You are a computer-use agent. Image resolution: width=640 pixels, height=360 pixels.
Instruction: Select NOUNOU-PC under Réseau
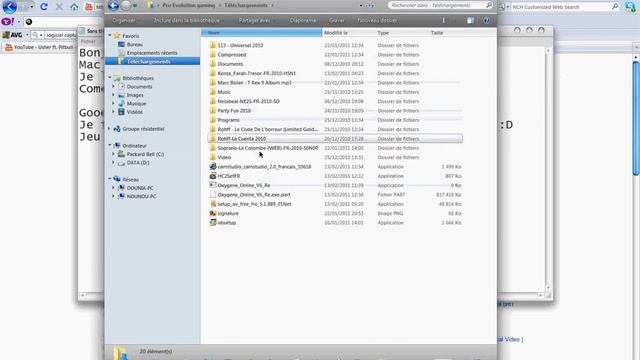click(x=141, y=196)
